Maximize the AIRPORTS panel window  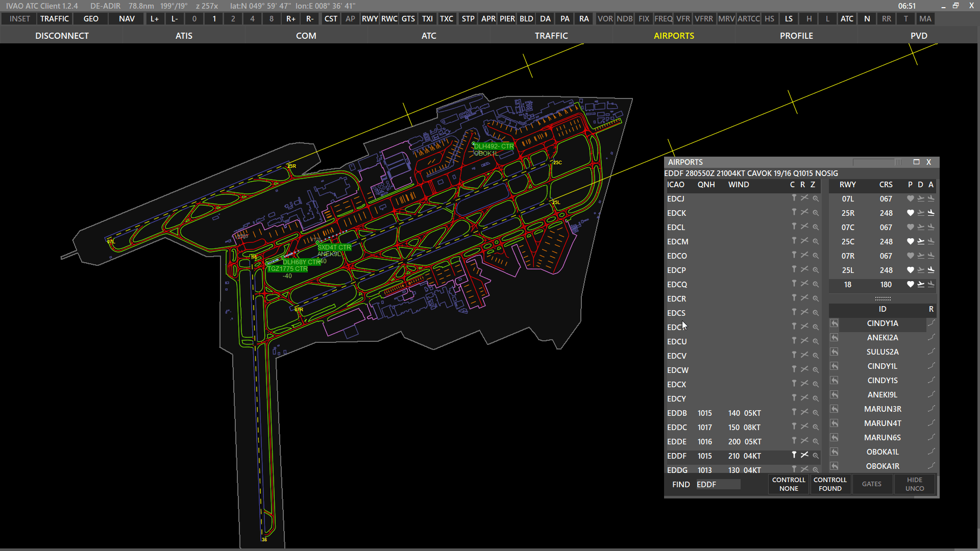click(916, 162)
